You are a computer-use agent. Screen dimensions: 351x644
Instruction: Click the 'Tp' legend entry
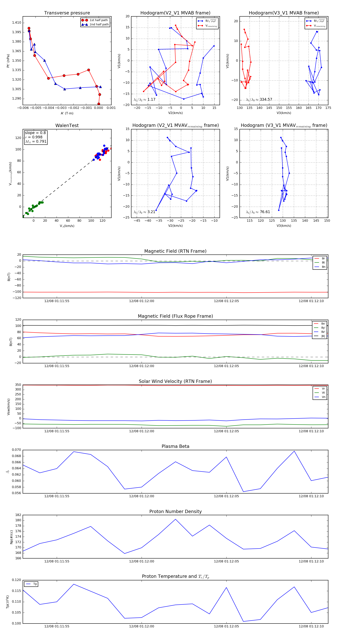31,584
